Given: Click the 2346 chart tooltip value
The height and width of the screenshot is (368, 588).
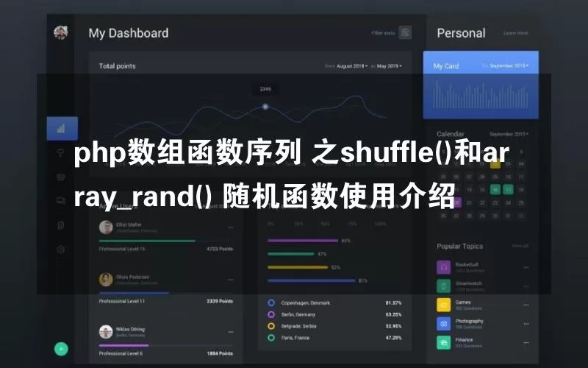Looking at the screenshot, I should click(265, 89).
